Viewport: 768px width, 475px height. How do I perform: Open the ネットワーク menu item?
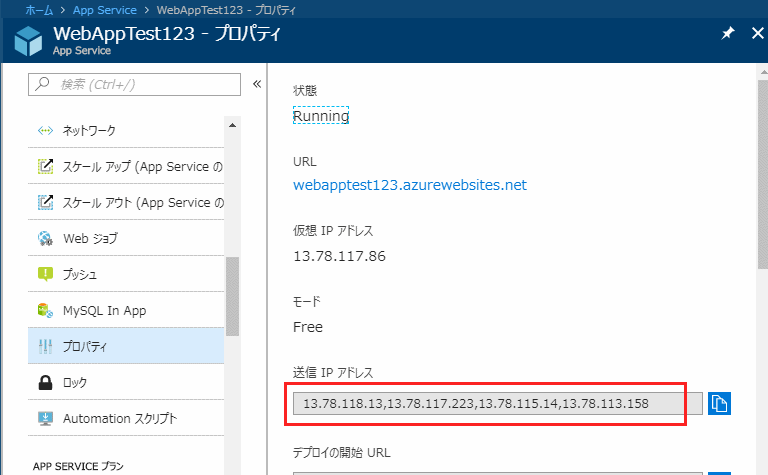(x=126, y=130)
